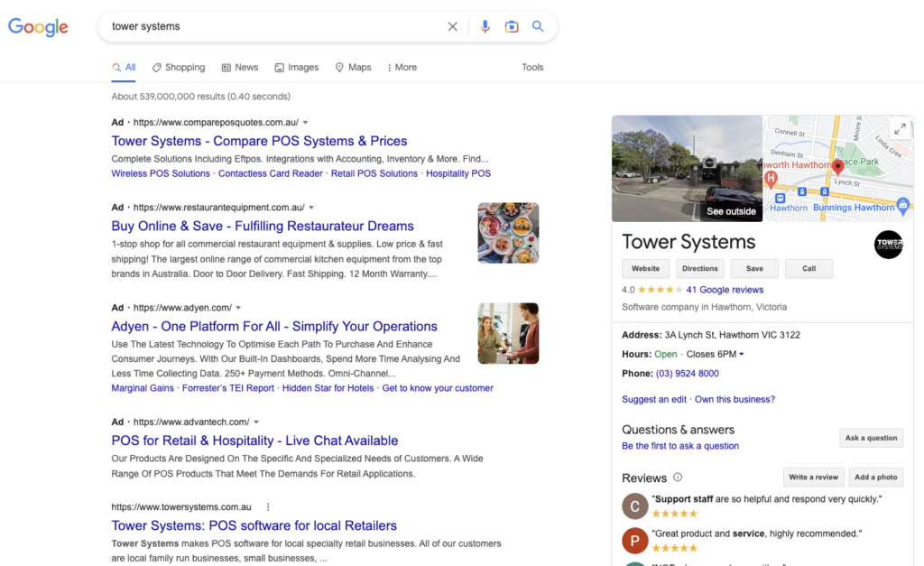Screen dimensions: 924x566
Task: Expand ad info for advantech.com
Action: [x=256, y=422]
